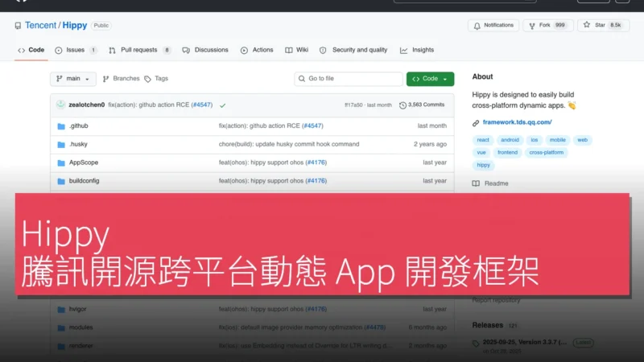Screen dimensions: 644x362
Task: Open the Pull requests tab
Action: (x=138, y=50)
